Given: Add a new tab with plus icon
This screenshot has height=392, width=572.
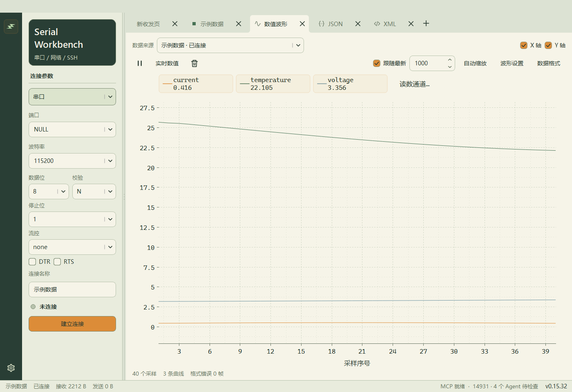Looking at the screenshot, I should (x=426, y=23).
